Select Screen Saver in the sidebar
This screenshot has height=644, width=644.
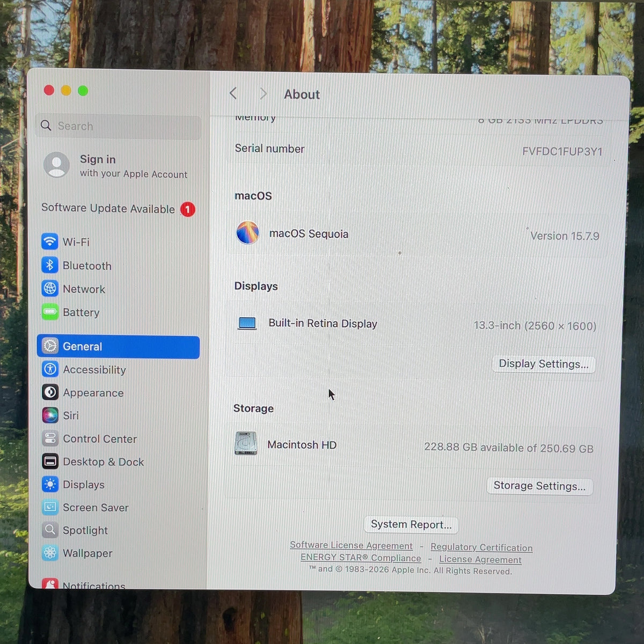coord(118,507)
